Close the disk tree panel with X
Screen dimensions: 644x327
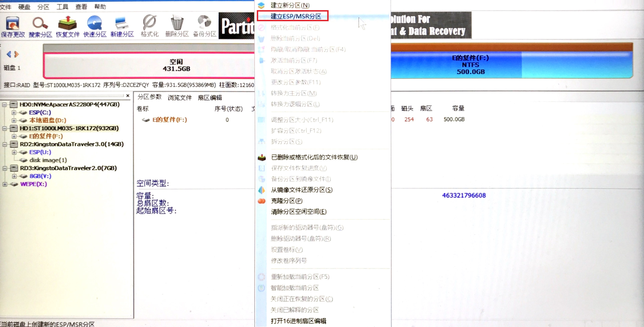128,96
